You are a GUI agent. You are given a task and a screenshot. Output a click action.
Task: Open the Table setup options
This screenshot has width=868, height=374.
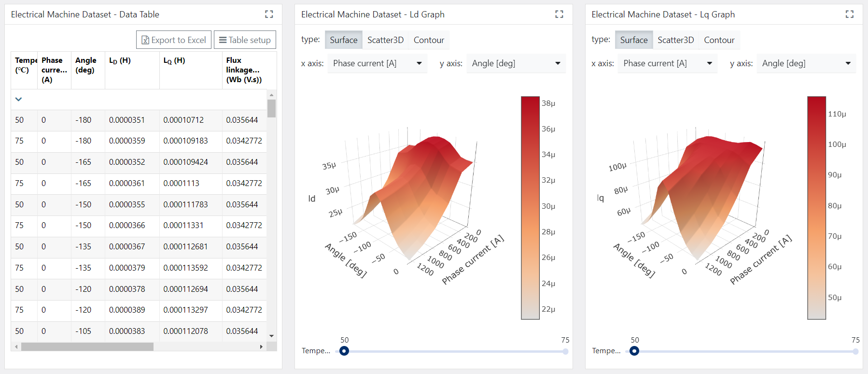(x=245, y=40)
